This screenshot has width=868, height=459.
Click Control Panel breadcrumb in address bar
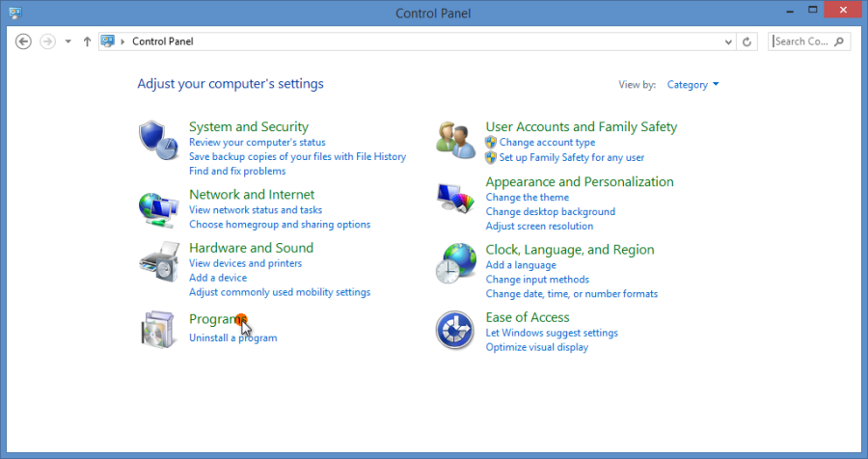[163, 41]
